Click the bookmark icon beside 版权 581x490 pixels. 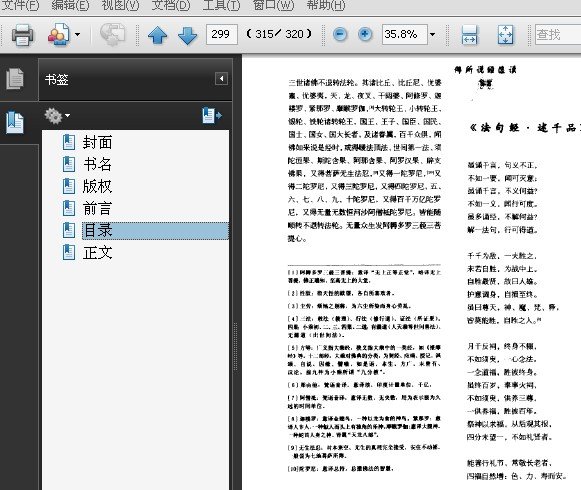69,186
